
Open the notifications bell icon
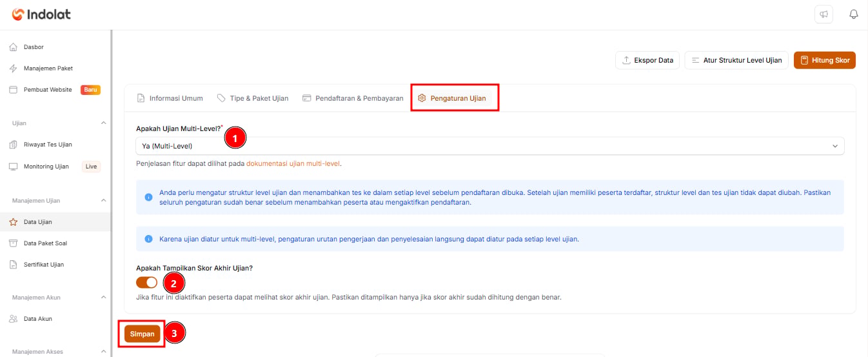point(854,14)
